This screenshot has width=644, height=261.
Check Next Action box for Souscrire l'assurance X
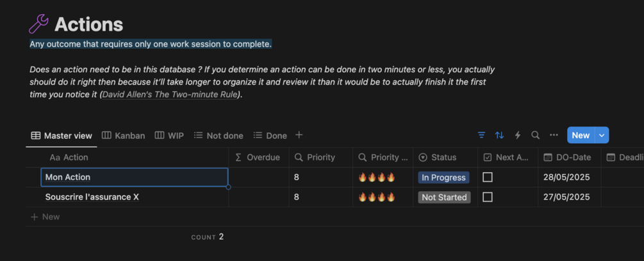pyautogui.click(x=488, y=197)
